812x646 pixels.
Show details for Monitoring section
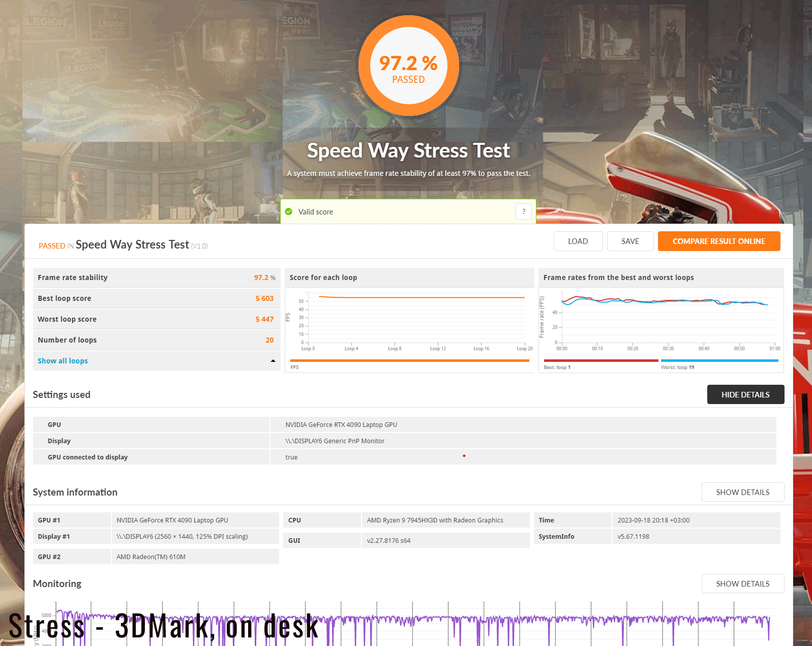click(743, 583)
